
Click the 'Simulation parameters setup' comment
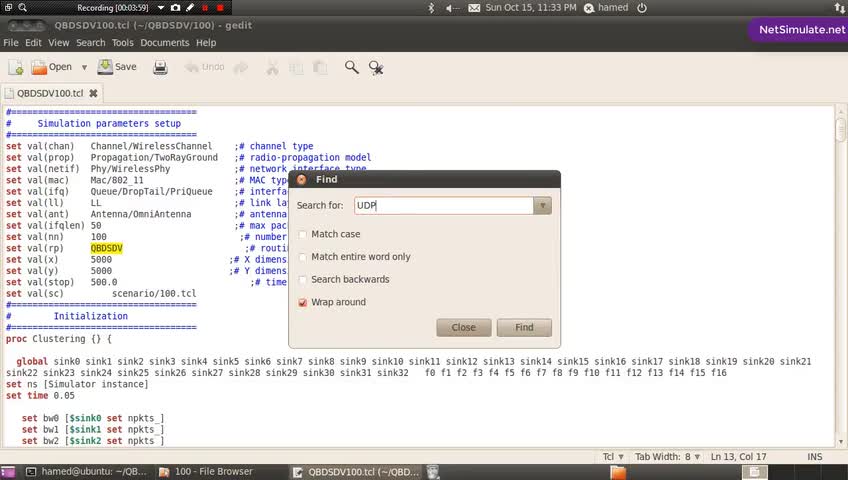[x=109, y=123]
